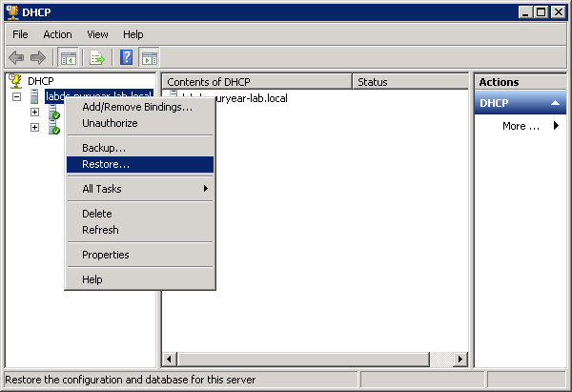
Task: Select Unauthorize in the context menu
Action: click(140, 123)
